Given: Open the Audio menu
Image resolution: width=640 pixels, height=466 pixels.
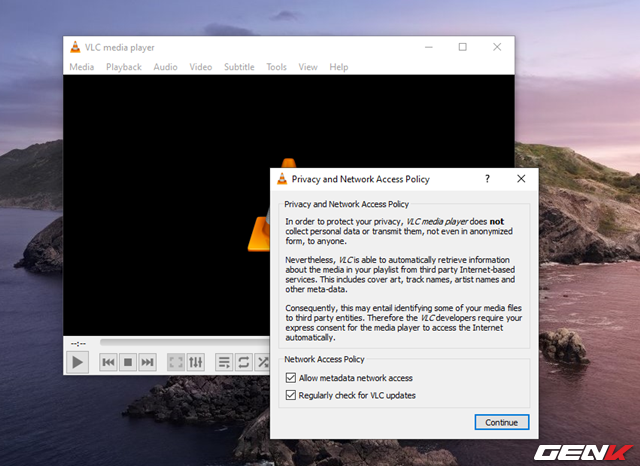Looking at the screenshot, I should (x=165, y=67).
